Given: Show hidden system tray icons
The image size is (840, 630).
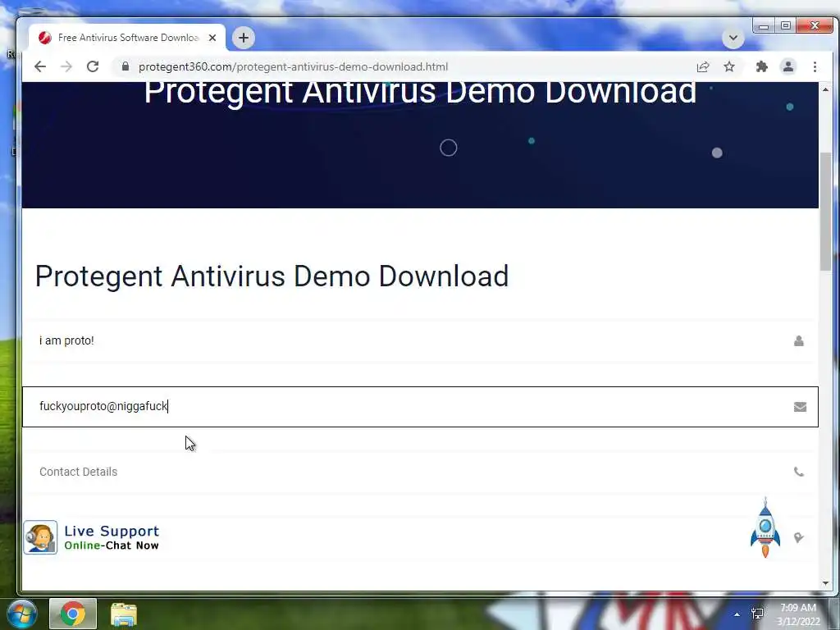Looking at the screenshot, I should pos(737,614).
